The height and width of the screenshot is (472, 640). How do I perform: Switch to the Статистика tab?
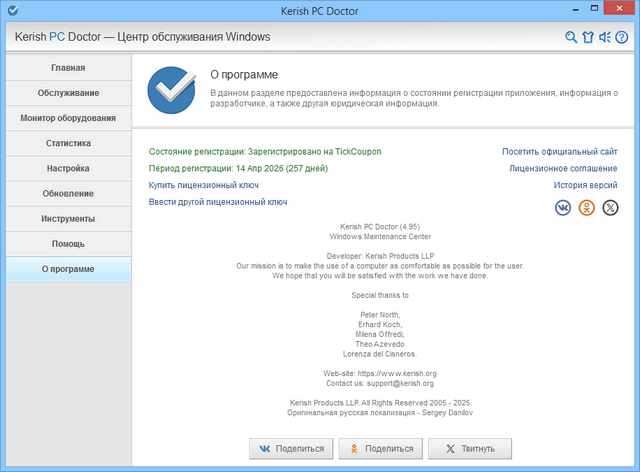click(x=68, y=143)
